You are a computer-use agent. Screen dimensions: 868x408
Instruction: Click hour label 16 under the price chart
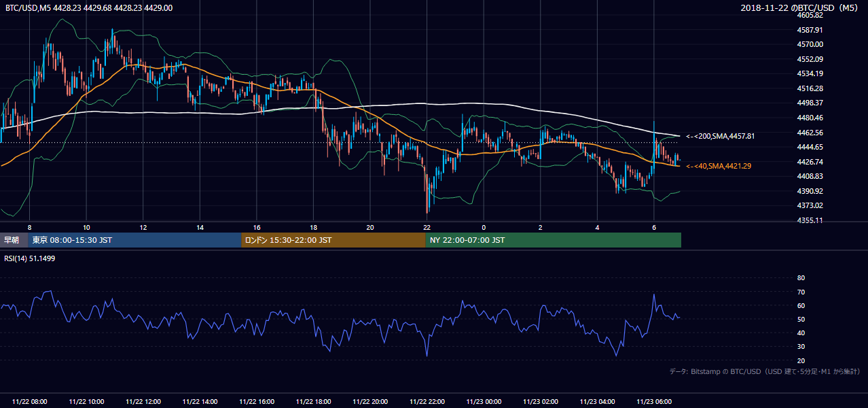[x=257, y=227]
